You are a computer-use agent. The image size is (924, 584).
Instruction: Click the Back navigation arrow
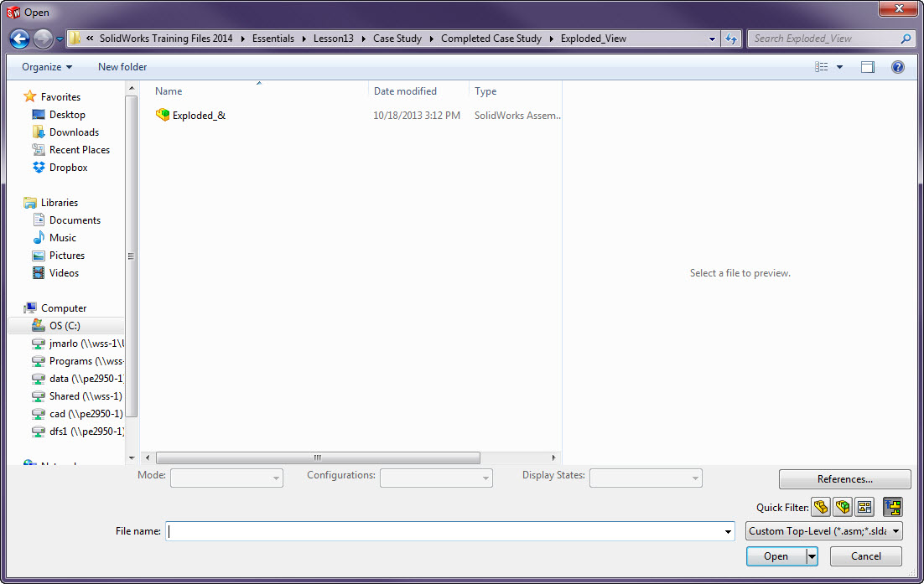20,39
